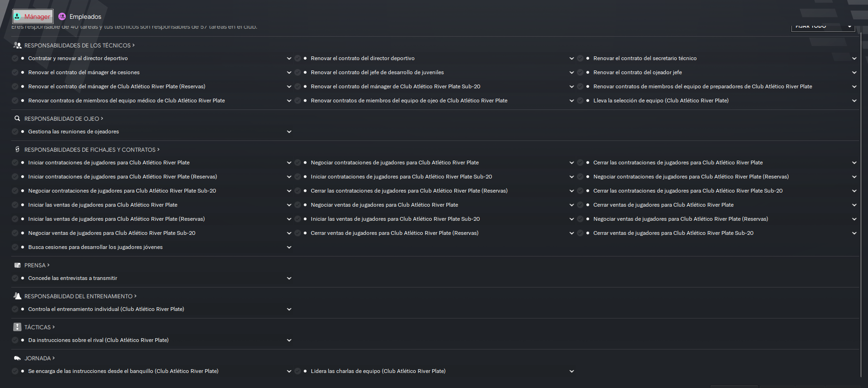The width and height of the screenshot is (868, 388).
Task: Select Iniciar las ventas de jugadores (Reservas)
Action: [117, 219]
